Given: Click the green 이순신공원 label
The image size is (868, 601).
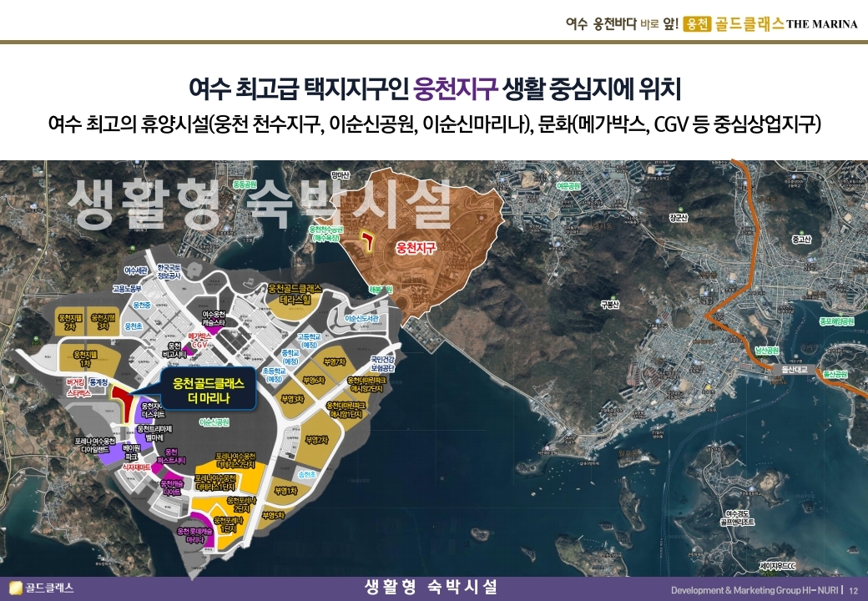Looking at the screenshot, I should (x=214, y=422).
